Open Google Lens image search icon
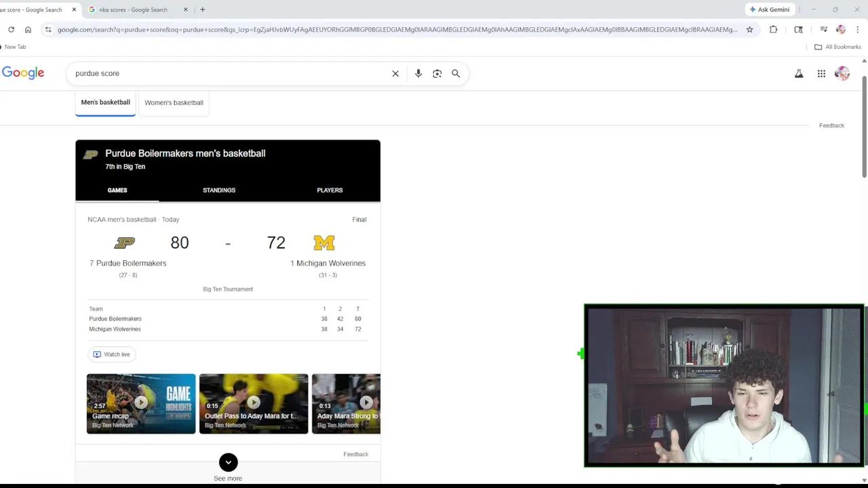 (437, 73)
